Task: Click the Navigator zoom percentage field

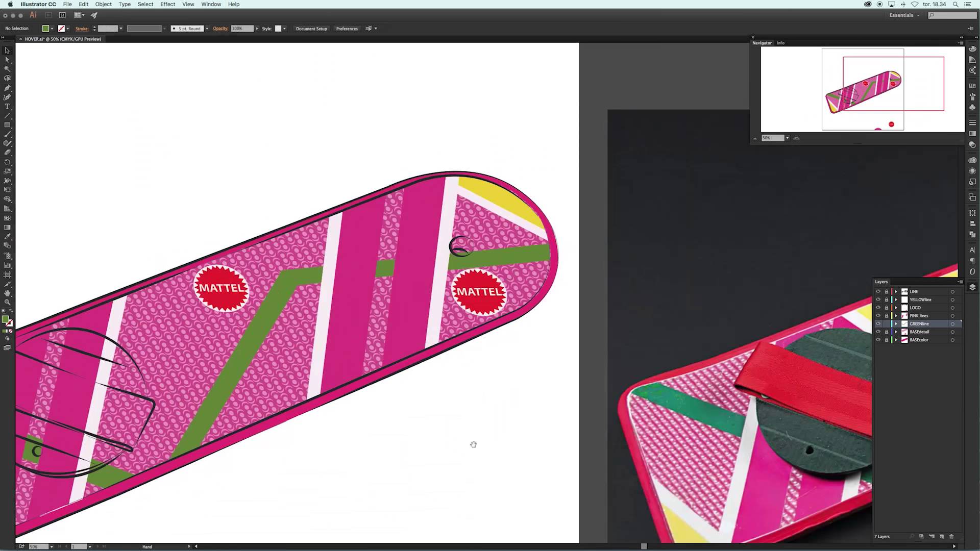Action: pyautogui.click(x=772, y=138)
